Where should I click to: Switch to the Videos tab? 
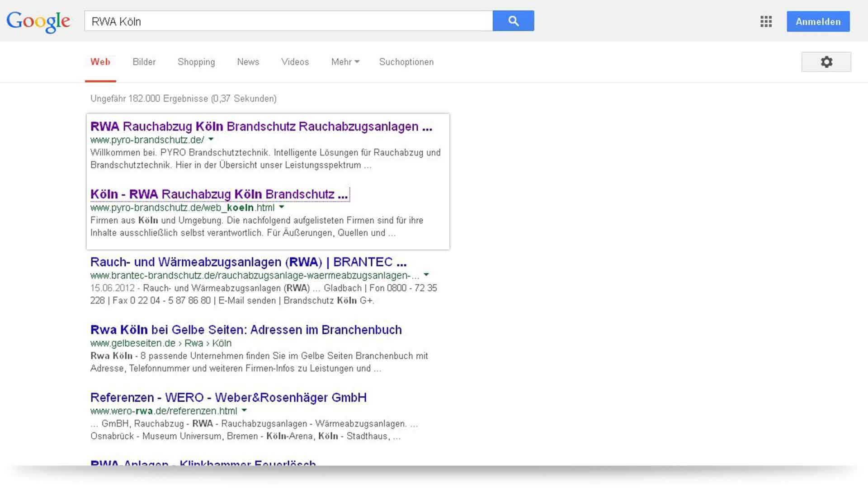[295, 62]
